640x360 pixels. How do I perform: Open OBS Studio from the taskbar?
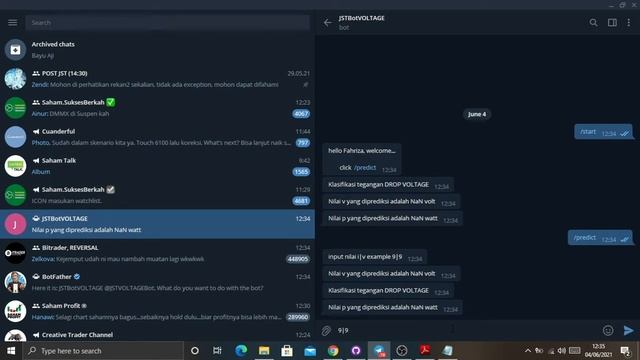[402, 351]
